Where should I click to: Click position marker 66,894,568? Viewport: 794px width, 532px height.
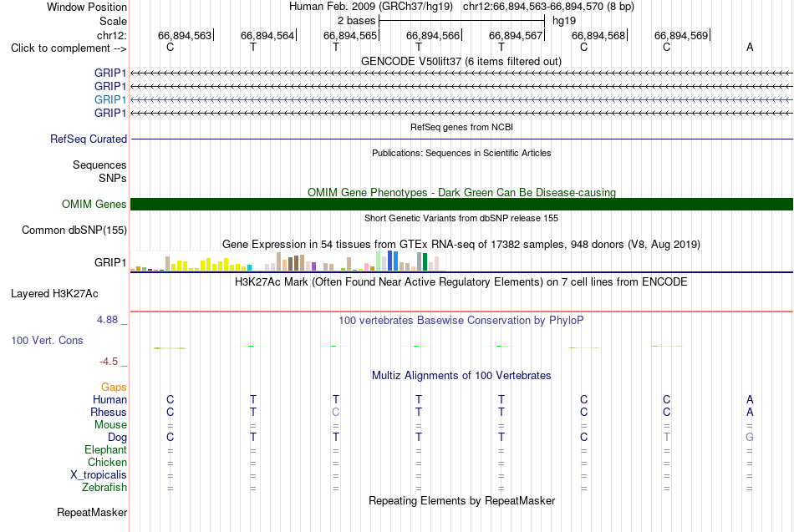[598, 35]
